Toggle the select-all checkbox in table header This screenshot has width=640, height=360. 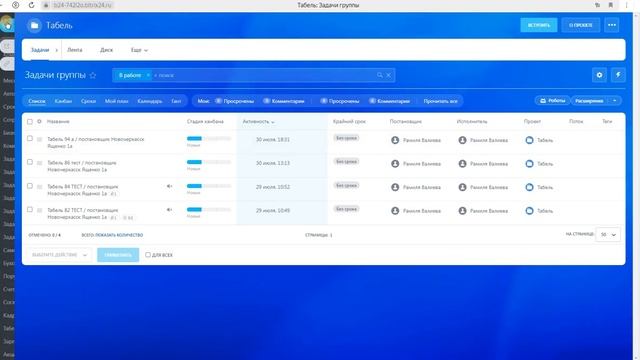[x=29, y=122]
